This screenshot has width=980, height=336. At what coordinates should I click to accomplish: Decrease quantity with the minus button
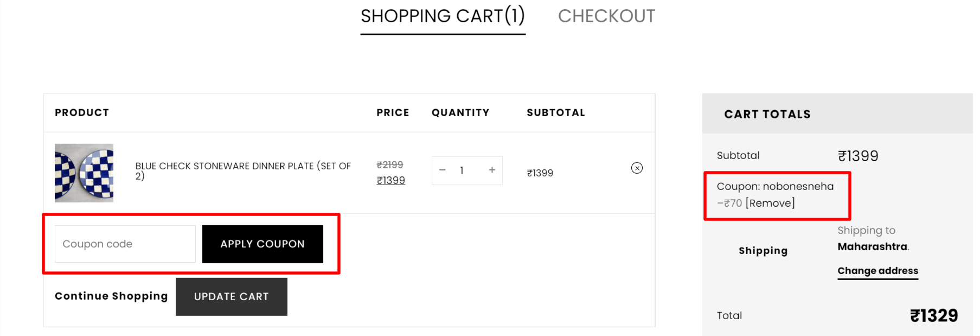[x=443, y=170]
